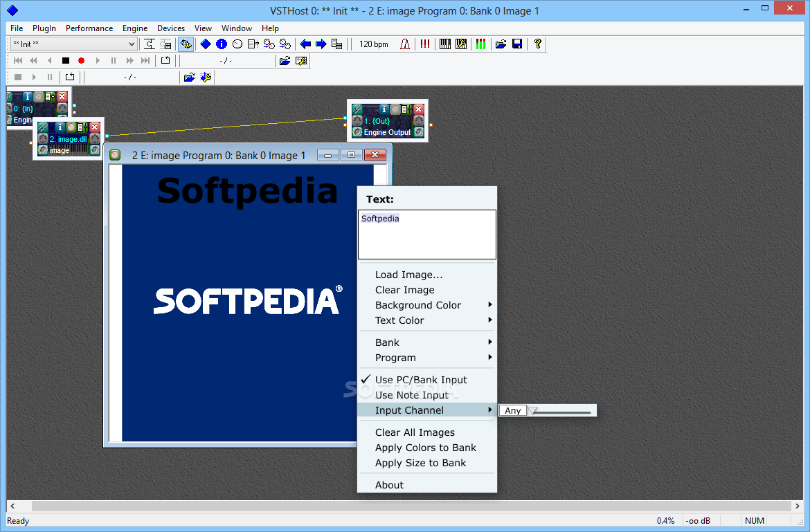
Task: Toggle red record button in MIDI player
Action: (81, 61)
